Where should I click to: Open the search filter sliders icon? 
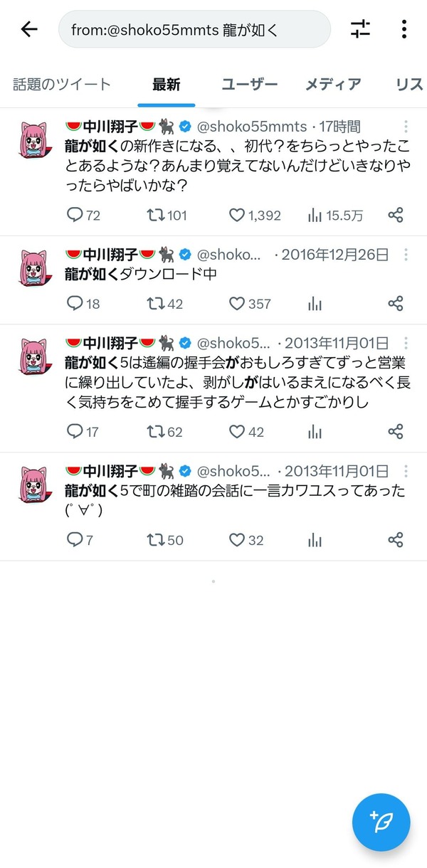361,28
